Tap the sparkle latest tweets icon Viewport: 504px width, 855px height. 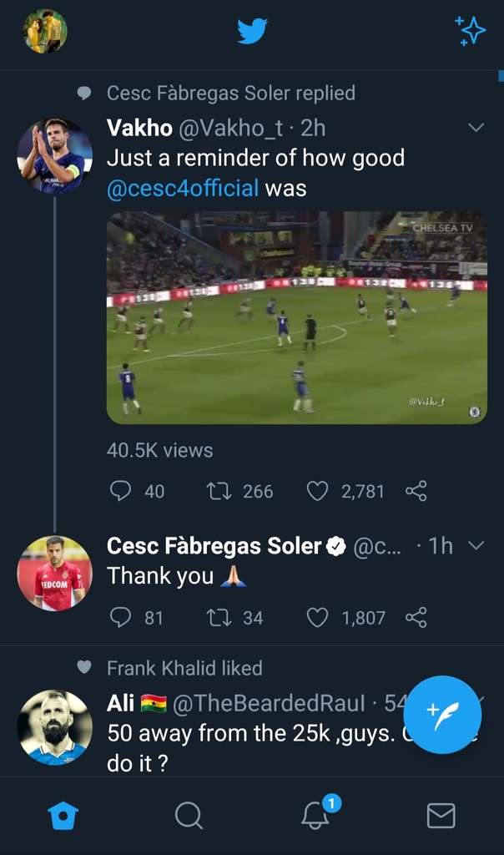click(x=470, y=31)
